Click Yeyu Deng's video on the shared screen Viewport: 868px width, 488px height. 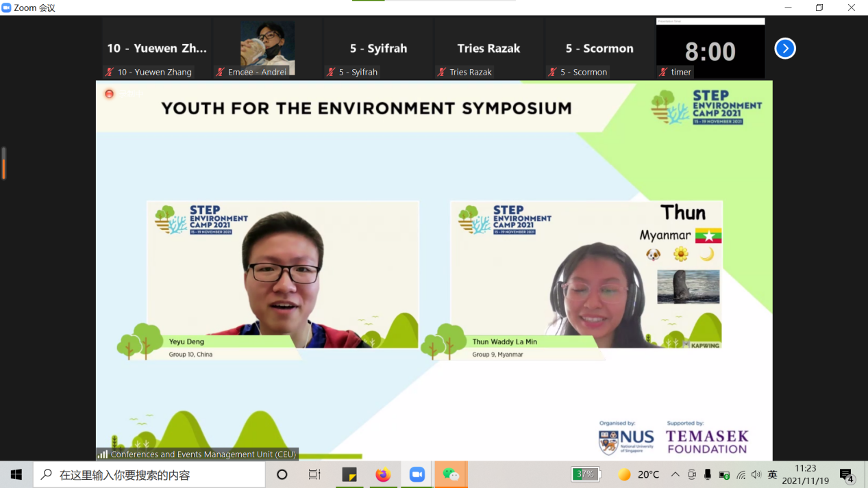click(283, 274)
